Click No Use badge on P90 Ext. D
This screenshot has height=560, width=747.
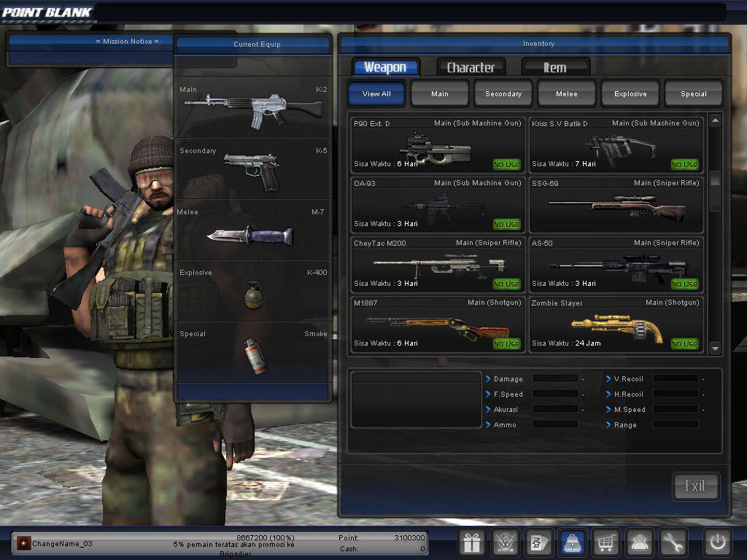click(506, 164)
